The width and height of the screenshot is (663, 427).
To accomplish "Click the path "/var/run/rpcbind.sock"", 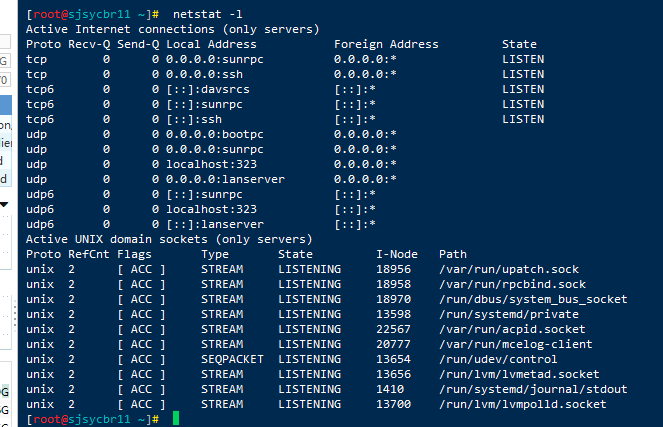I will (512, 285).
